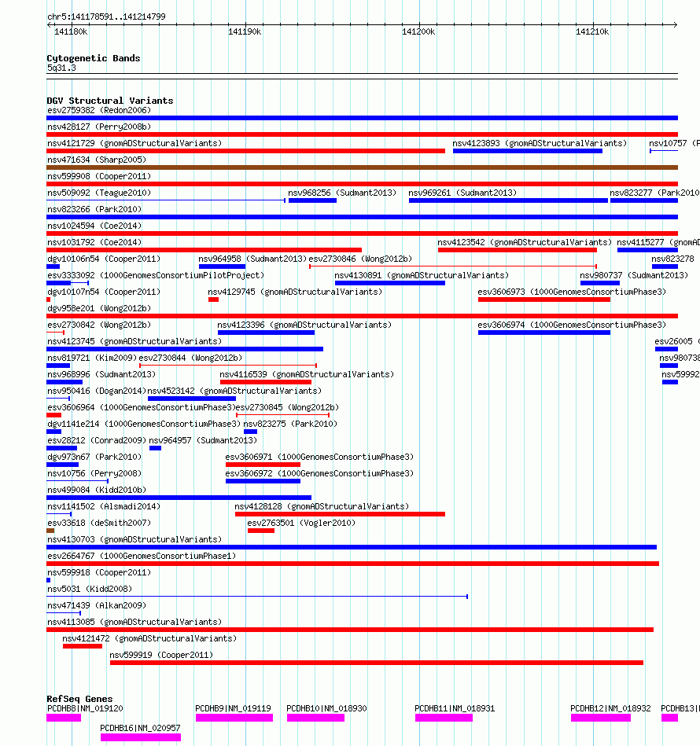Click dgv1141e214 variant label

(144, 424)
